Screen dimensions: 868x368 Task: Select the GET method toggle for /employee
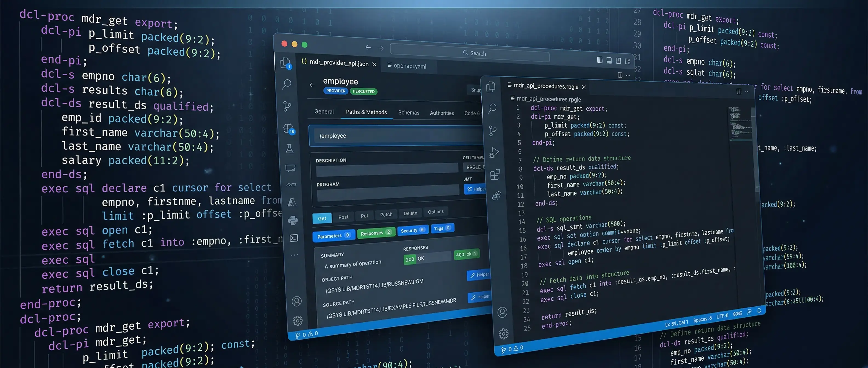[x=322, y=218]
